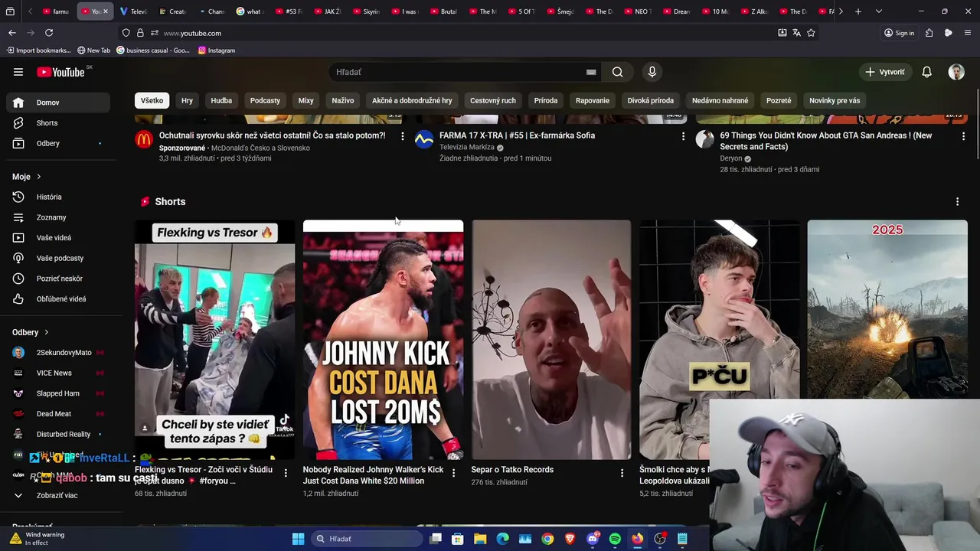Click the magnifier search button
The width and height of the screenshot is (980, 551).
click(x=617, y=72)
